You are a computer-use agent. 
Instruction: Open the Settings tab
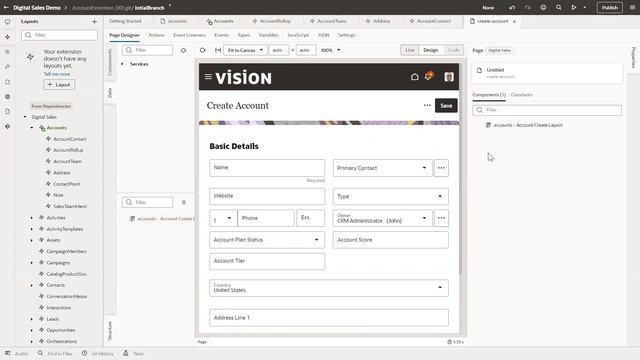(x=347, y=35)
